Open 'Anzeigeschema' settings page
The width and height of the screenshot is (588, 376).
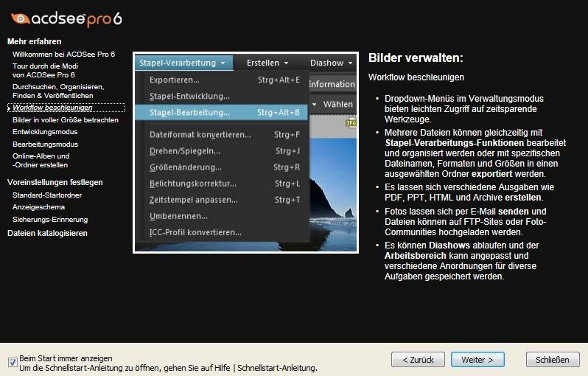pyautogui.click(x=38, y=207)
